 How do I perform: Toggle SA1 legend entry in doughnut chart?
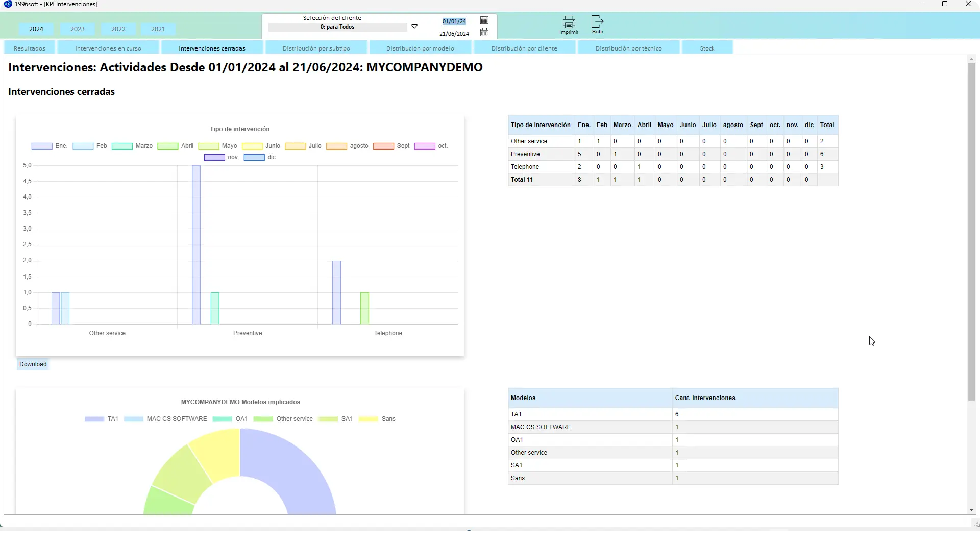point(335,419)
